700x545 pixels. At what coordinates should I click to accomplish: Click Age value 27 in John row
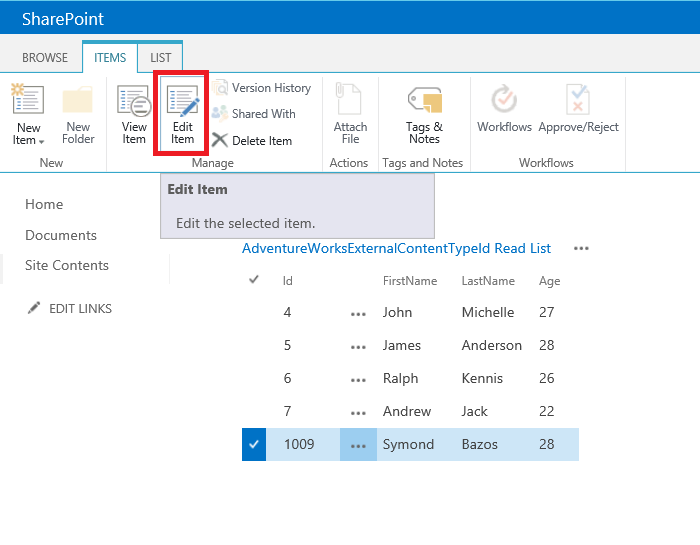[x=546, y=312]
